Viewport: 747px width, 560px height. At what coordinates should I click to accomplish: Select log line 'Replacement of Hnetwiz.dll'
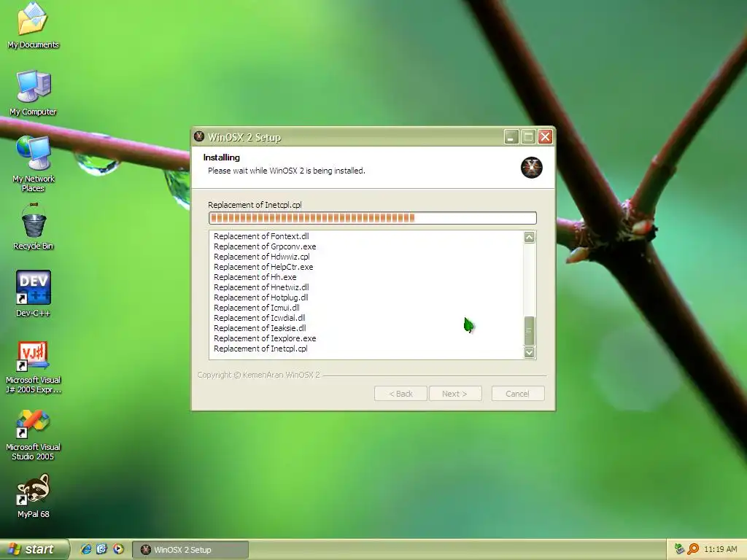pyautogui.click(x=261, y=287)
